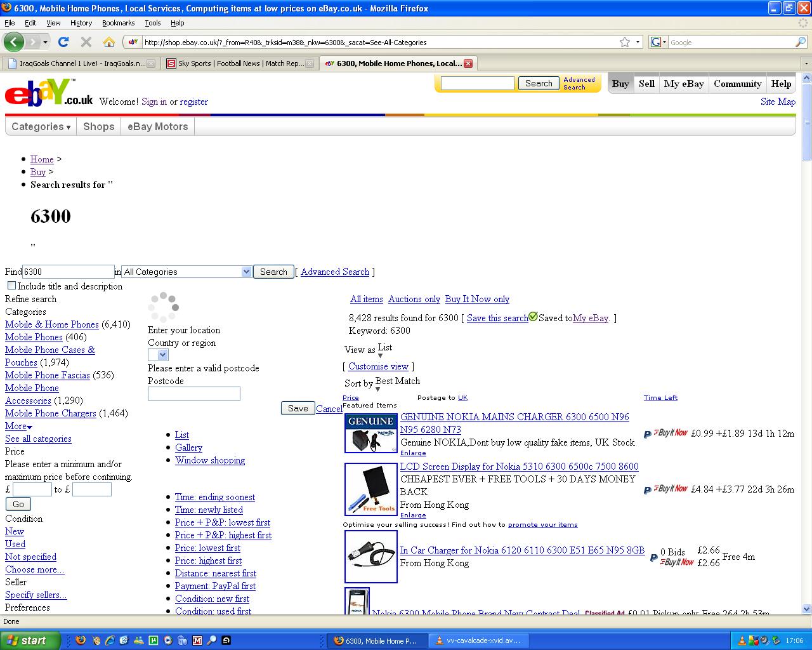Click the Buy It Now icon for LCD Screen listing
812x650 pixels.
(671, 489)
